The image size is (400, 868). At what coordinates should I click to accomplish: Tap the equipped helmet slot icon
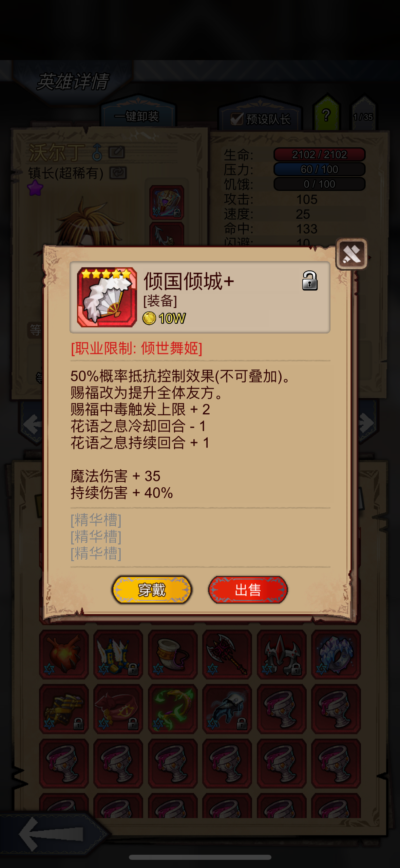pos(167,202)
